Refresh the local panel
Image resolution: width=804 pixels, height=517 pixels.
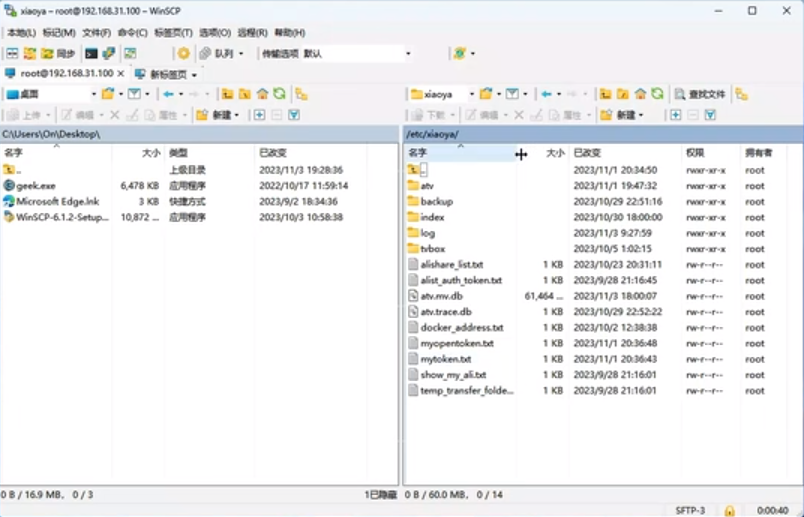[279, 94]
